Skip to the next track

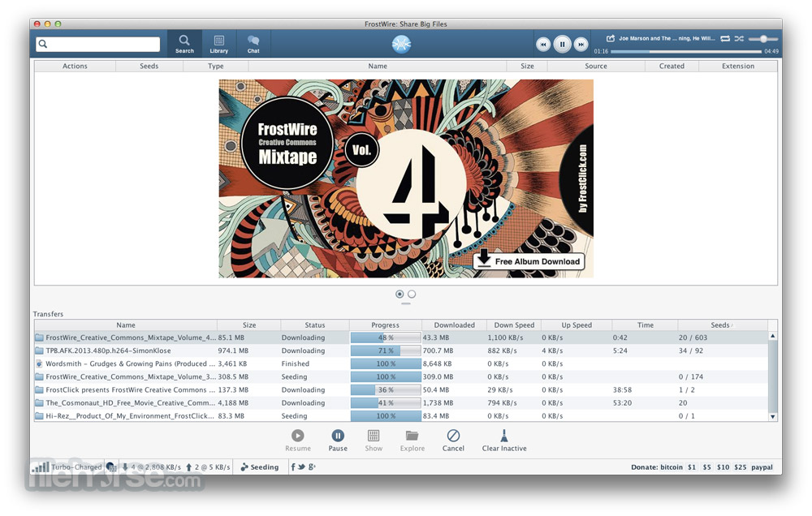581,45
